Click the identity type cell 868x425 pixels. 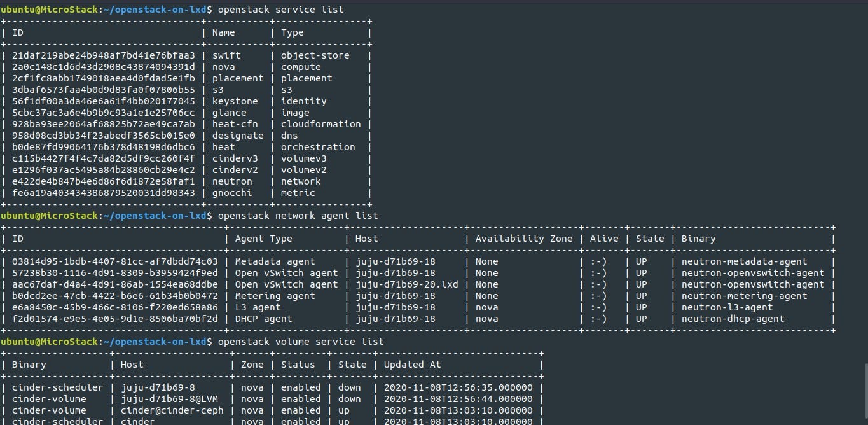point(303,101)
